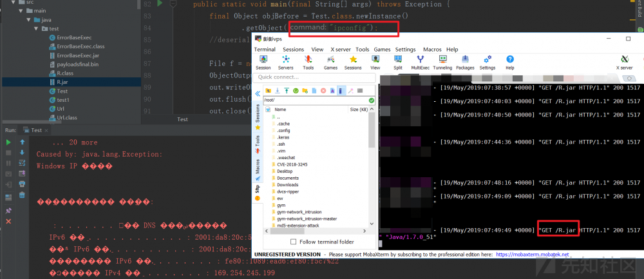Collapse main method with gutter fold marker

click(x=173, y=4)
